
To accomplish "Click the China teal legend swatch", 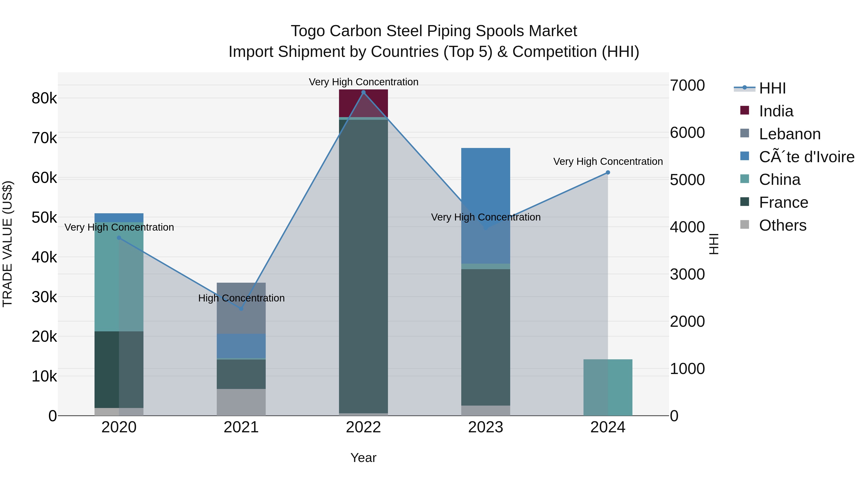I will tap(745, 179).
